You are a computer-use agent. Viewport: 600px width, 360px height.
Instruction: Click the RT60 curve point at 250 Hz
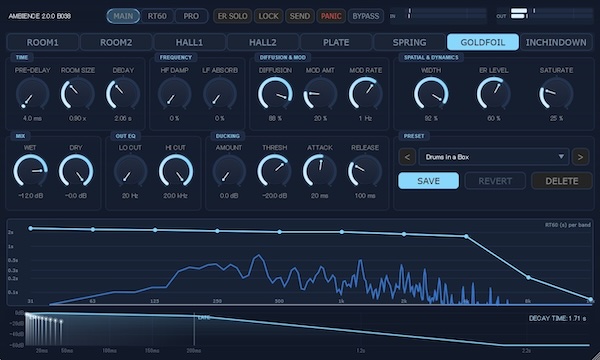(x=217, y=231)
